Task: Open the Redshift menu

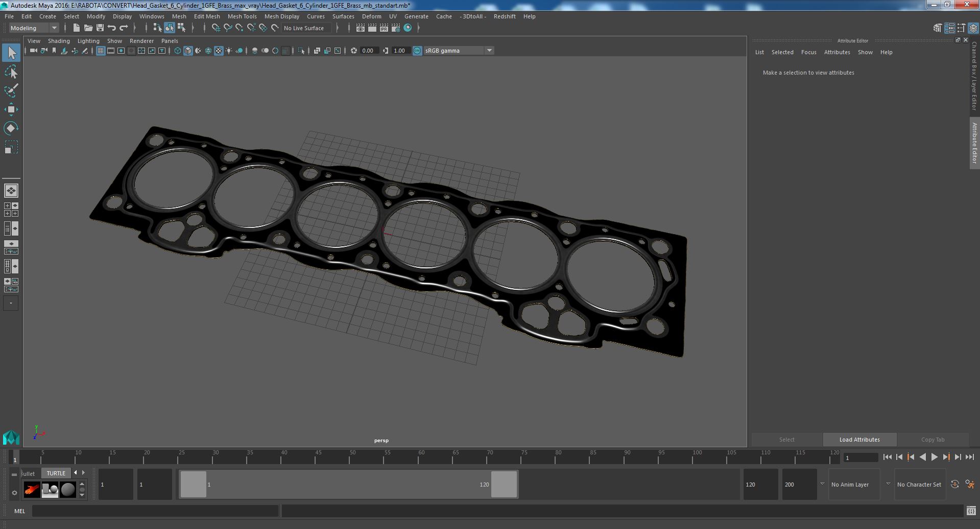Action: click(505, 16)
